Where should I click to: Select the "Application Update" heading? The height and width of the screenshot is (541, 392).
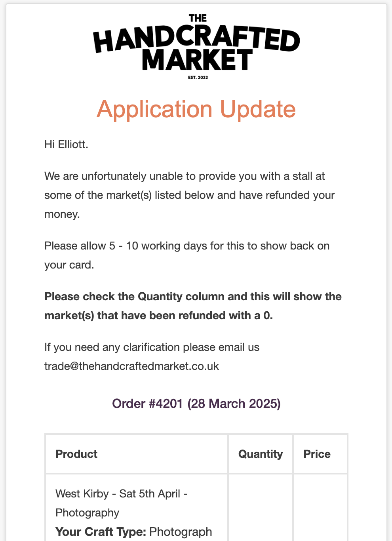point(196,109)
